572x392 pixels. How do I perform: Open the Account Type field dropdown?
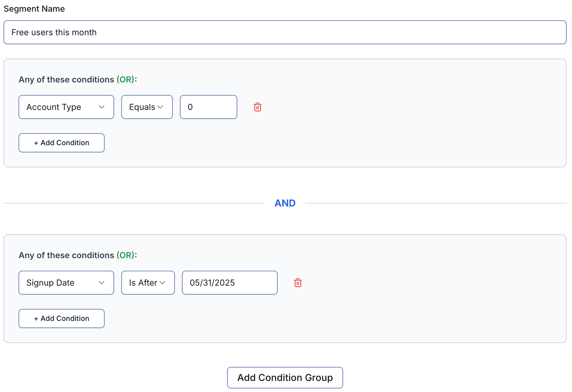tap(66, 107)
